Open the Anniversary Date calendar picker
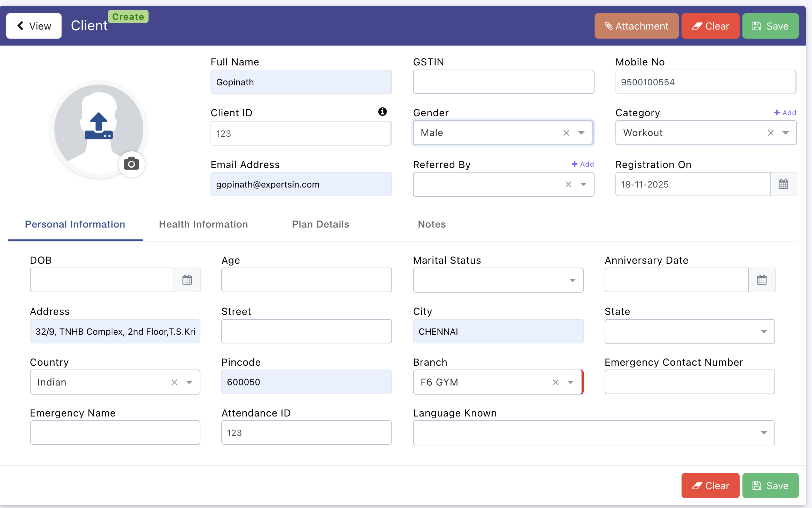Screen dimensions: 812x508 pos(762,280)
